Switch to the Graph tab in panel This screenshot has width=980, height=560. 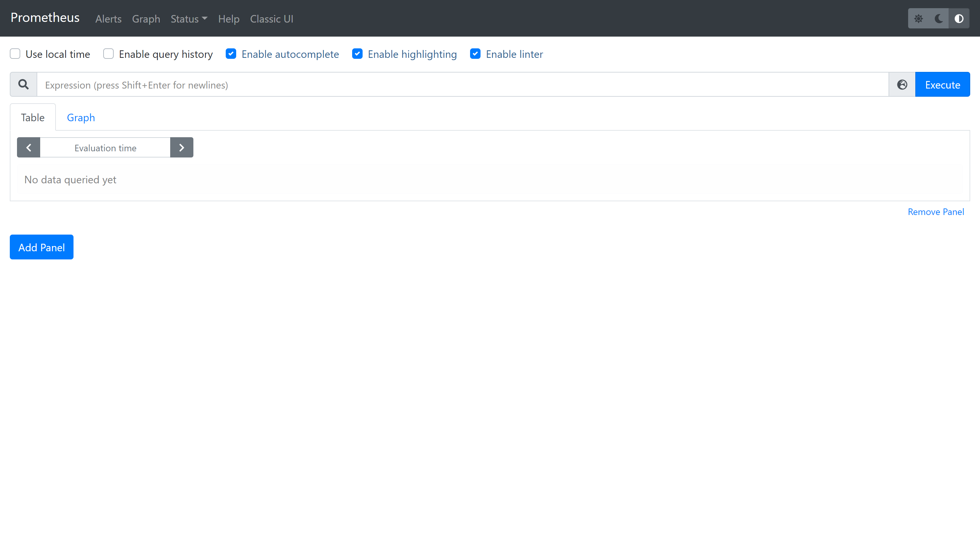pyautogui.click(x=81, y=117)
